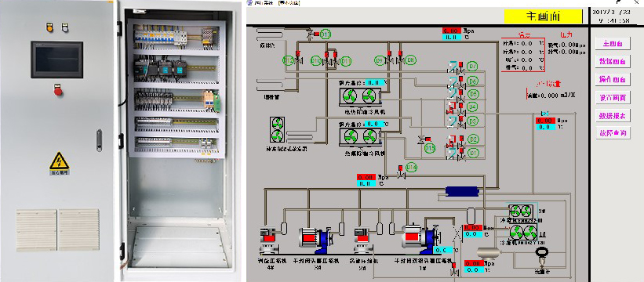Click the 1# semi-hermetic compressor graphic
644x282 pixels.
pos(421,239)
